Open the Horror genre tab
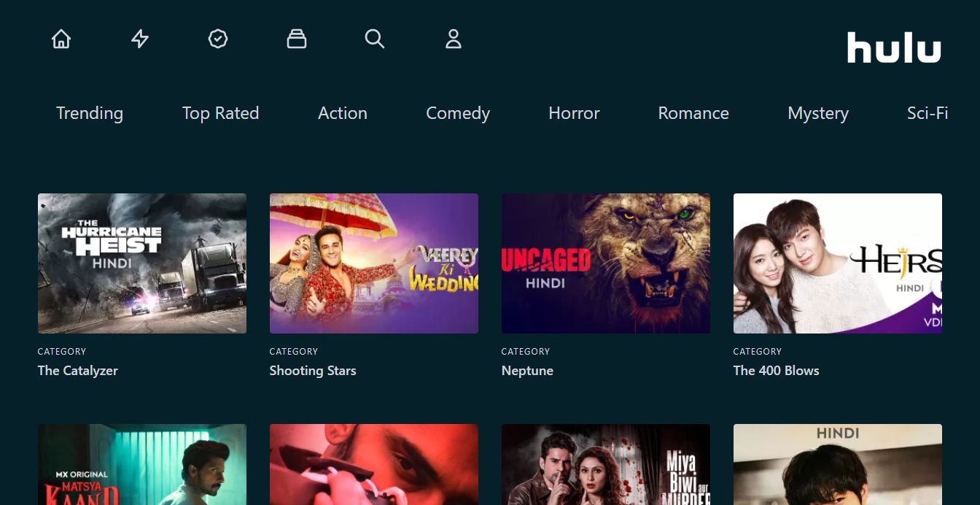Screen dimensions: 980x505 [574, 113]
